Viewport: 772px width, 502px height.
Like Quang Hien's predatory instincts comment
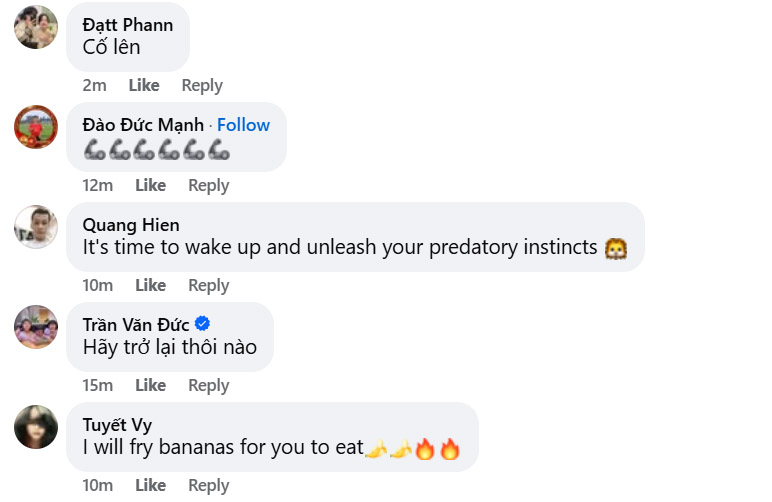(x=150, y=286)
